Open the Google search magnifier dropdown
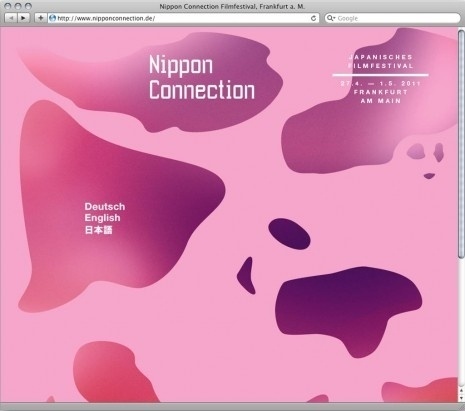The image size is (465, 411). [331, 18]
